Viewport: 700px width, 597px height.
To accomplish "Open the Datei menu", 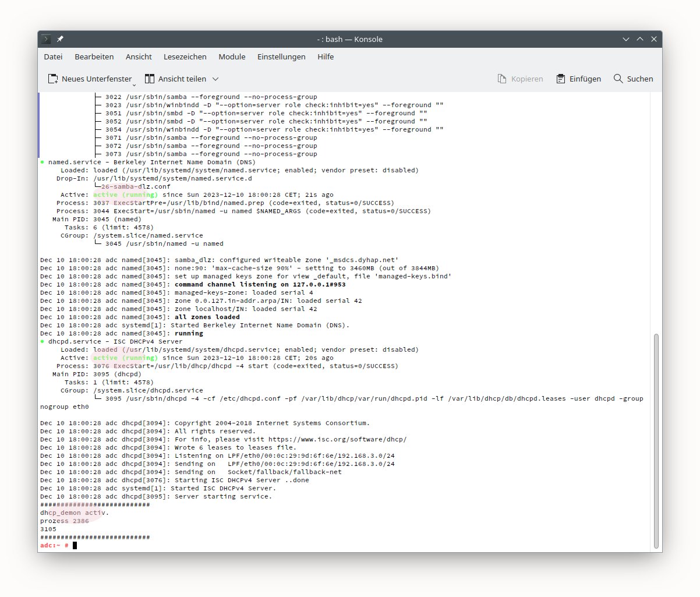I will tap(53, 56).
